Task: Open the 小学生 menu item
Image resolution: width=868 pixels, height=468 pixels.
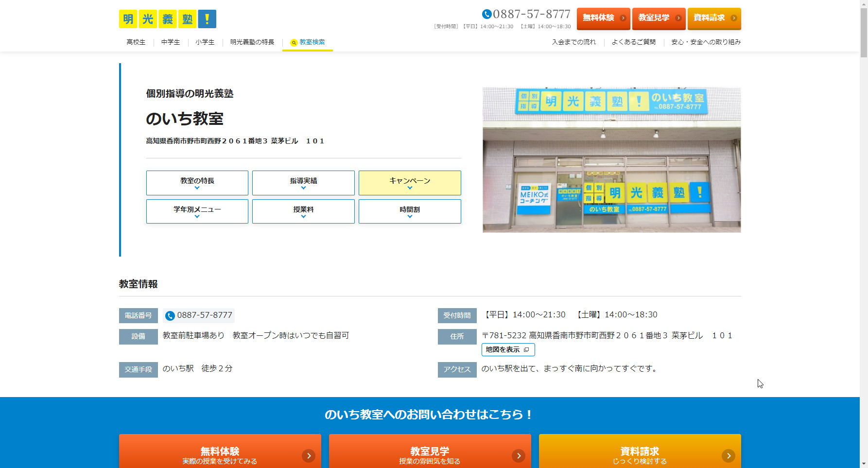Action: pyautogui.click(x=205, y=42)
